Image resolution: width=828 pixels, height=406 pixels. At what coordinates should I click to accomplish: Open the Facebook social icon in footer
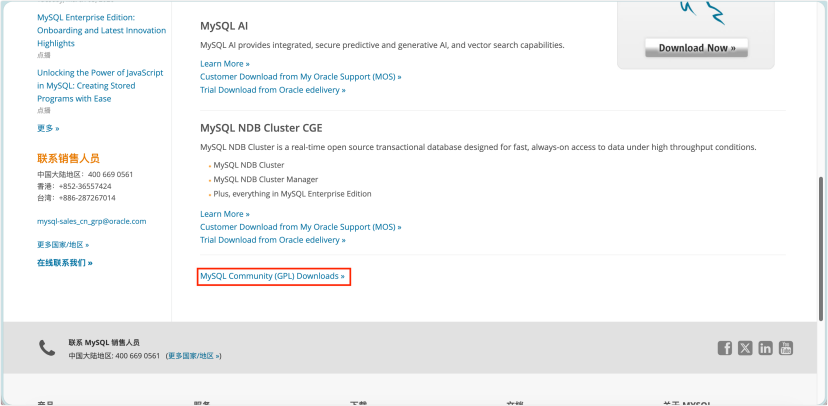(725, 348)
